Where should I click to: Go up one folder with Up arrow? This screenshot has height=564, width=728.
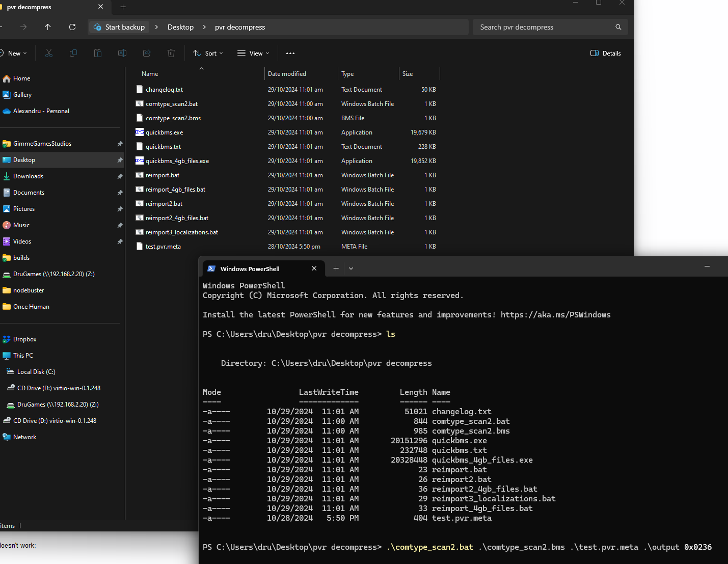click(48, 27)
